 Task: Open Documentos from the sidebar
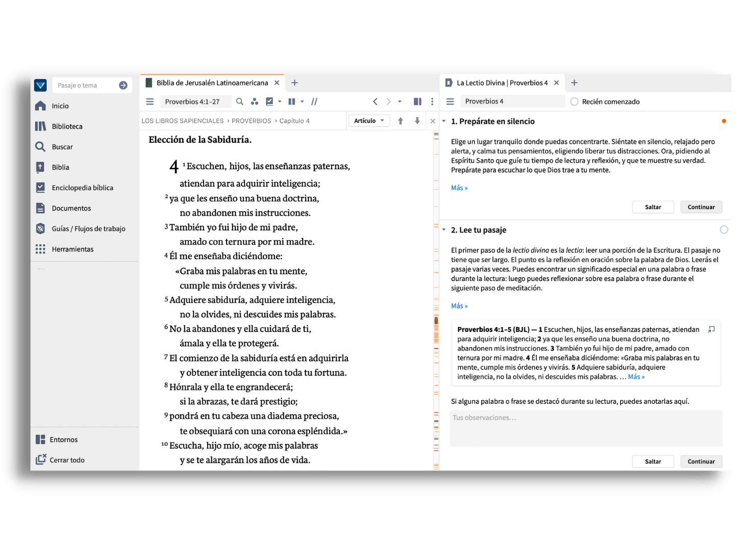(71, 208)
